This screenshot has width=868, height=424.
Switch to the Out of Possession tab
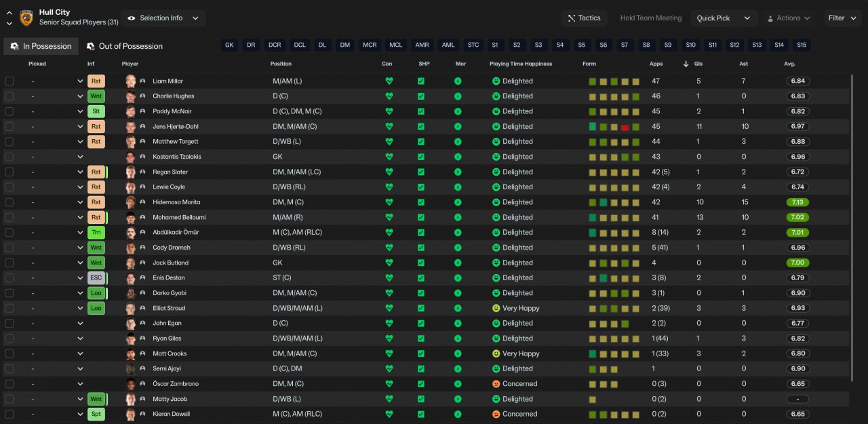(x=125, y=46)
